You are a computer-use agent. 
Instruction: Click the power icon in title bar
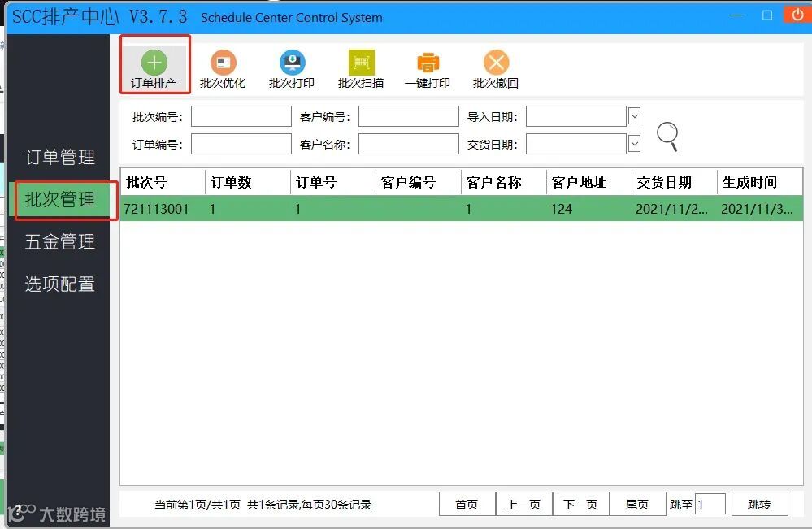797,15
